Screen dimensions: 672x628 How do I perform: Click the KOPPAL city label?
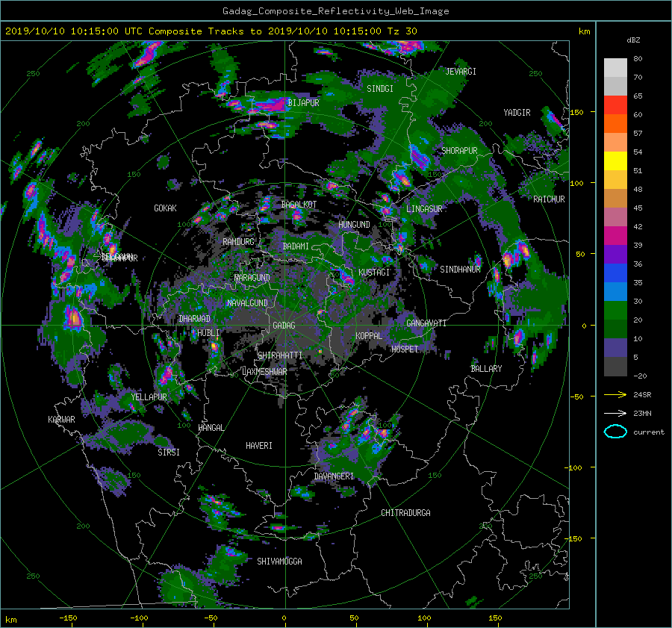[369, 336]
